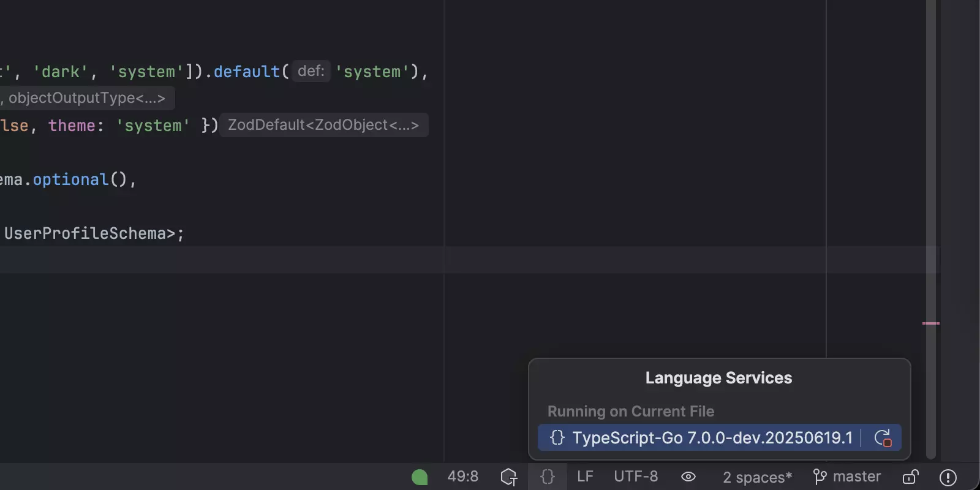This screenshot has height=490, width=980.
Task: Open problems via the exclamation mark icon
Action: tap(948, 477)
